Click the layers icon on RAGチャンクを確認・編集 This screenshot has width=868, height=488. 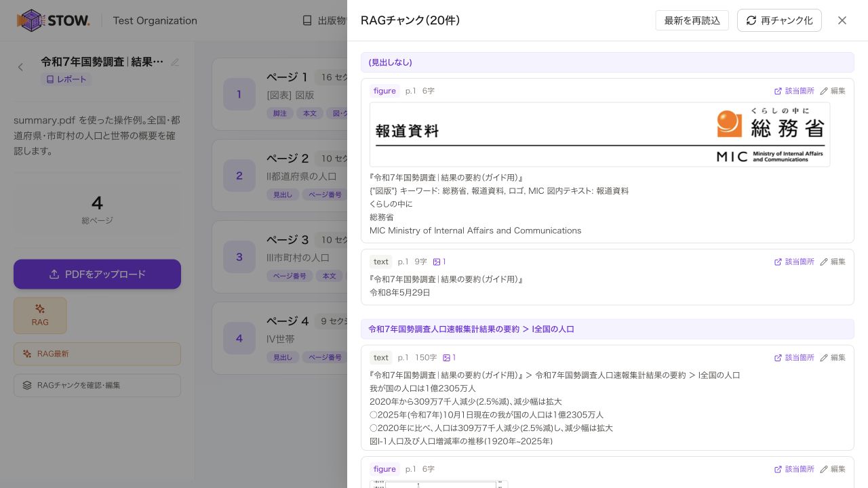pyautogui.click(x=27, y=385)
